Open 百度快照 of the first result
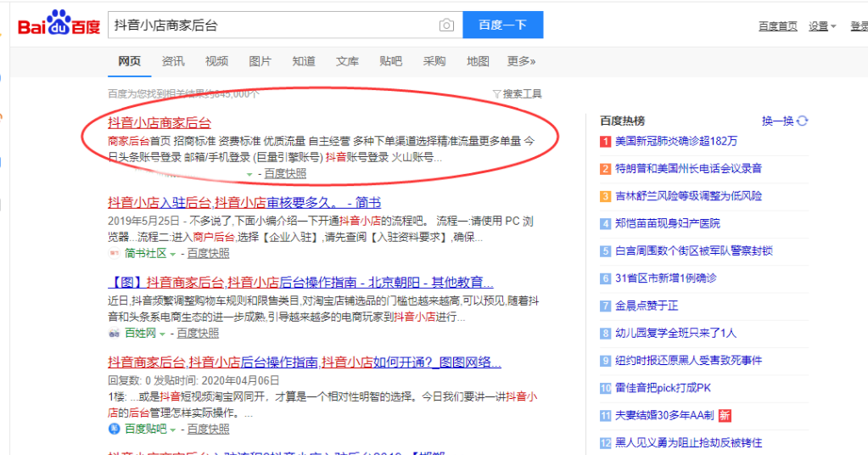Image resolution: width=868 pixels, height=455 pixels. [x=285, y=174]
